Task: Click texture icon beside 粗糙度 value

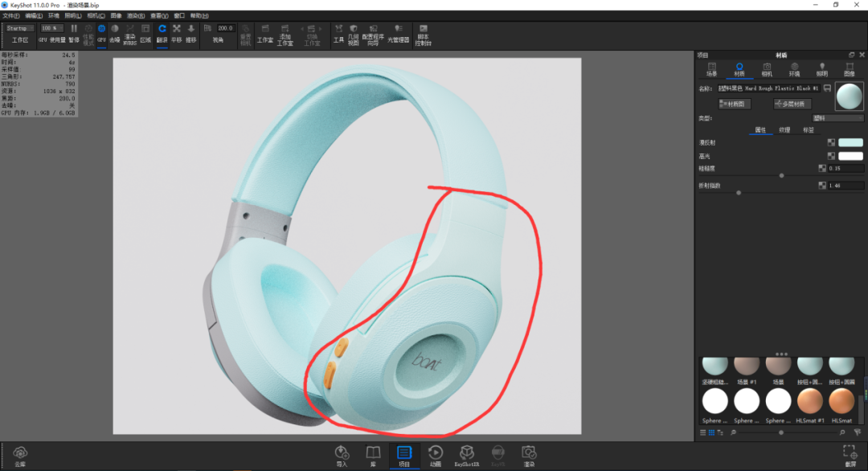Action: point(822,168)
